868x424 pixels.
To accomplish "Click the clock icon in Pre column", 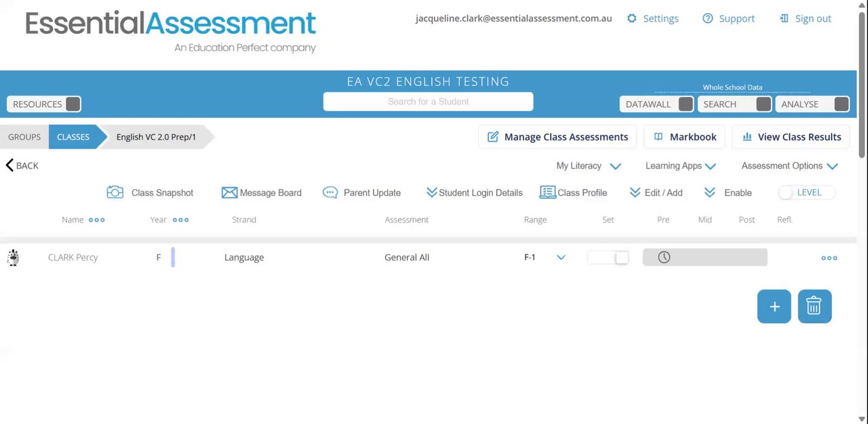I will point(664,257).
